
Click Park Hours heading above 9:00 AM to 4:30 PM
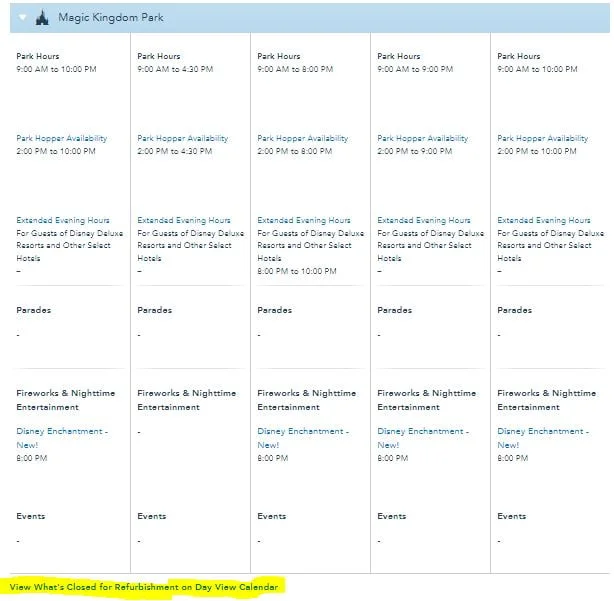click(x=159, y=56)
